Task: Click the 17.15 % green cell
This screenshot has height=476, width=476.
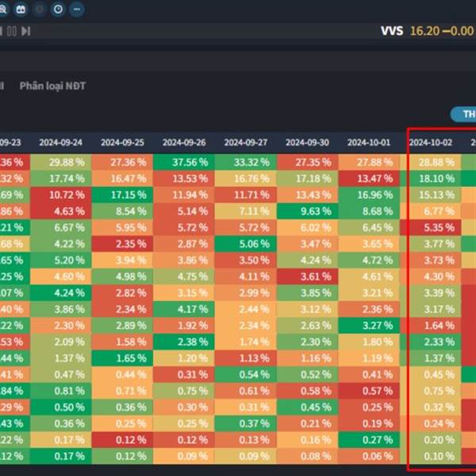Action: pyautogui.click(x=122, y=195)
